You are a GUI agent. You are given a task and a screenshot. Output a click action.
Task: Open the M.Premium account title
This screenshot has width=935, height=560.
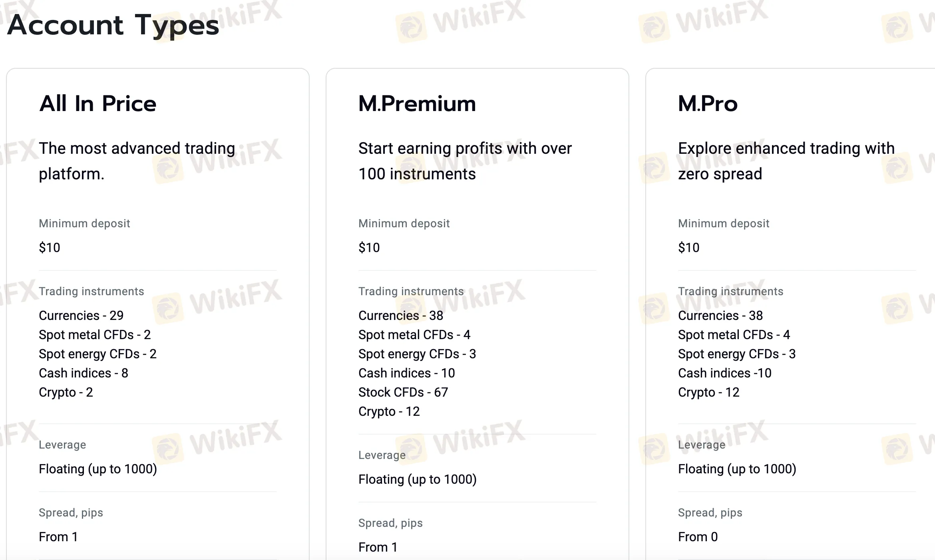[x=417, y=104]
